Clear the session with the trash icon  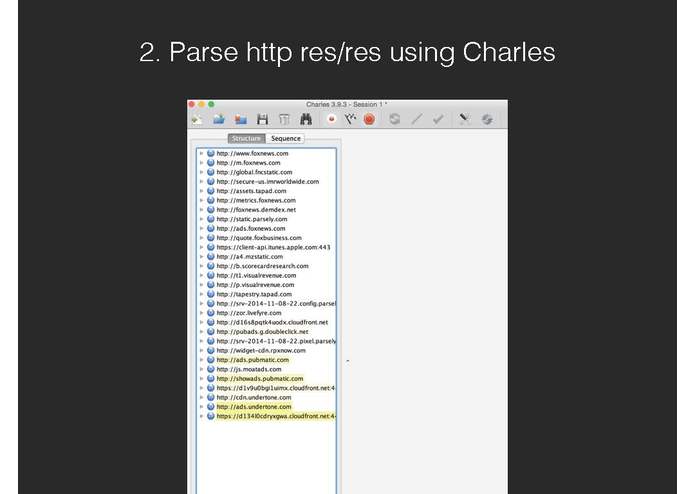(284, 120)
